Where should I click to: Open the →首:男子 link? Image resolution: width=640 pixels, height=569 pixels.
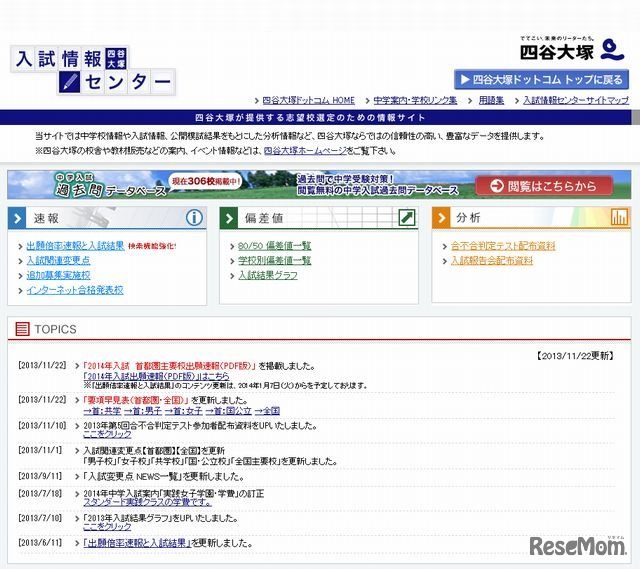click(x=143, y=411)
